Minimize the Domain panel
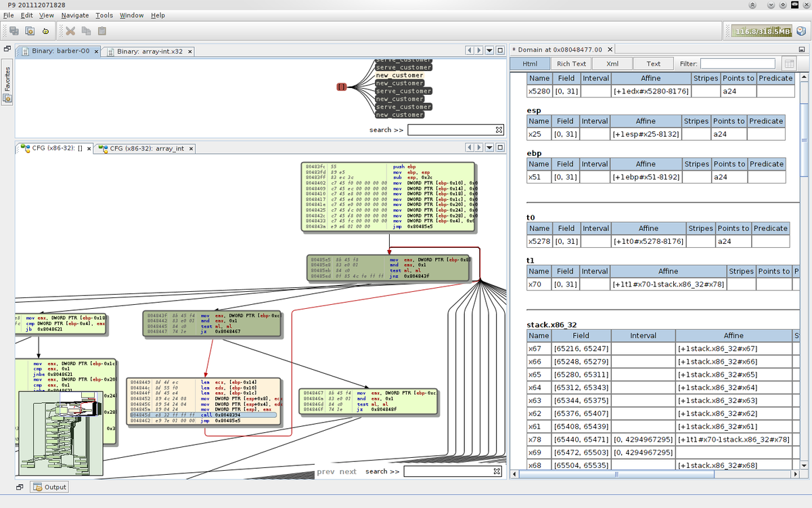Viewport: 812px width, 508px height. click(x=803, y=49)
